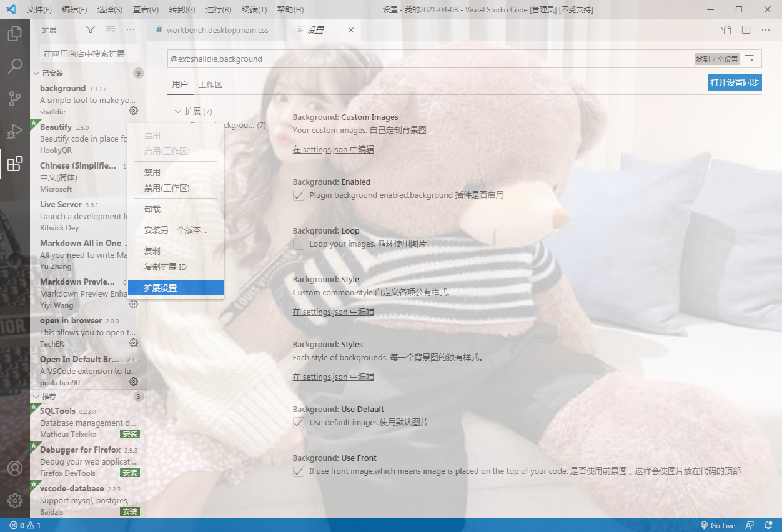Click the settings filter icon in search bar
Screen dimensions: 782x532
coord(750,59)
